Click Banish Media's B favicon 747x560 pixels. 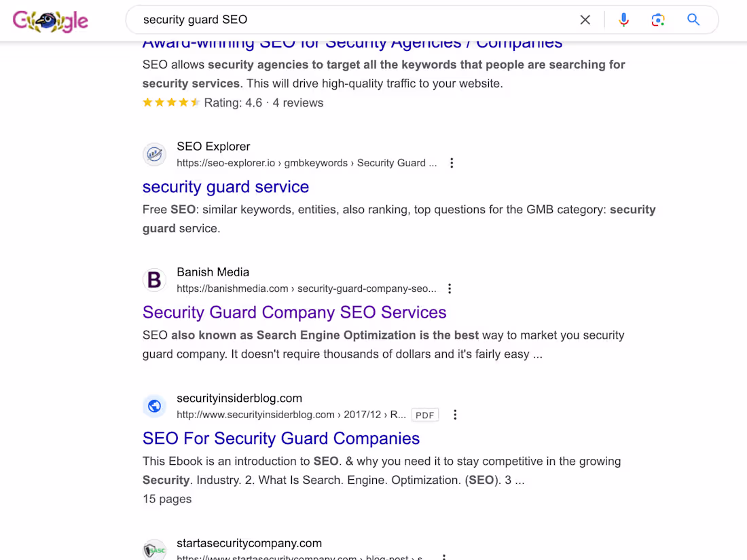pyautogui.click(x=154, y=280)
